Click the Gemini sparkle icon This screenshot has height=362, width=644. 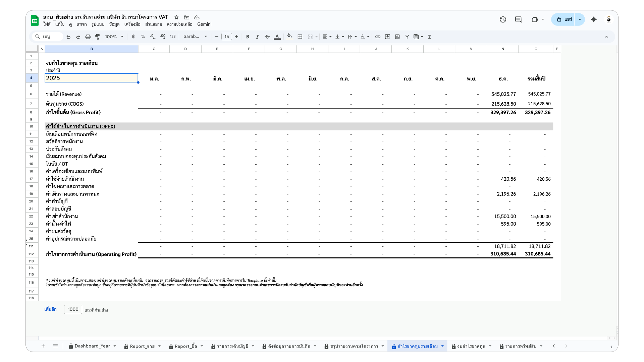tap(594, 19)
